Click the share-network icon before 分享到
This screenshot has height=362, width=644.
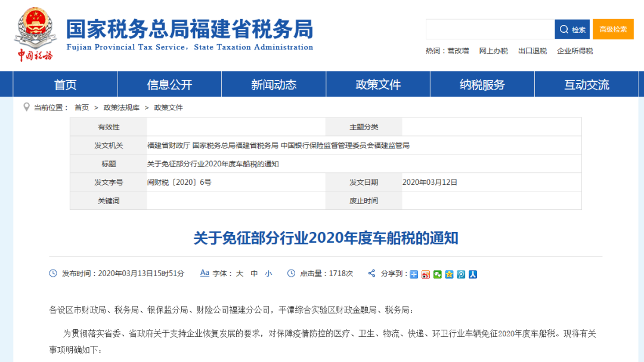click(x=371, y=274)
